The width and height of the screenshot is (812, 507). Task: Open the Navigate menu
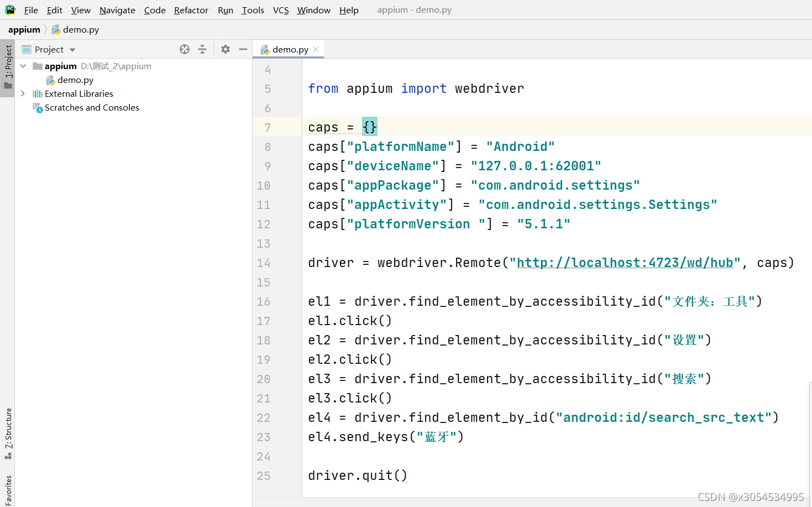117,10
